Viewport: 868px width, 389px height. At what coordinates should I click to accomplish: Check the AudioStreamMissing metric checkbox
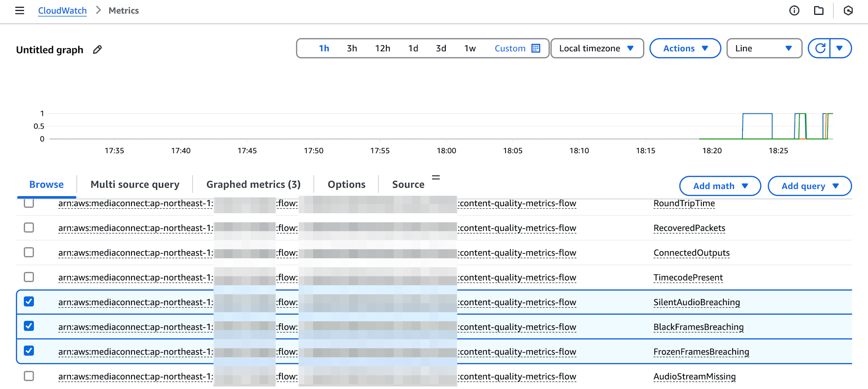(29, 376)
